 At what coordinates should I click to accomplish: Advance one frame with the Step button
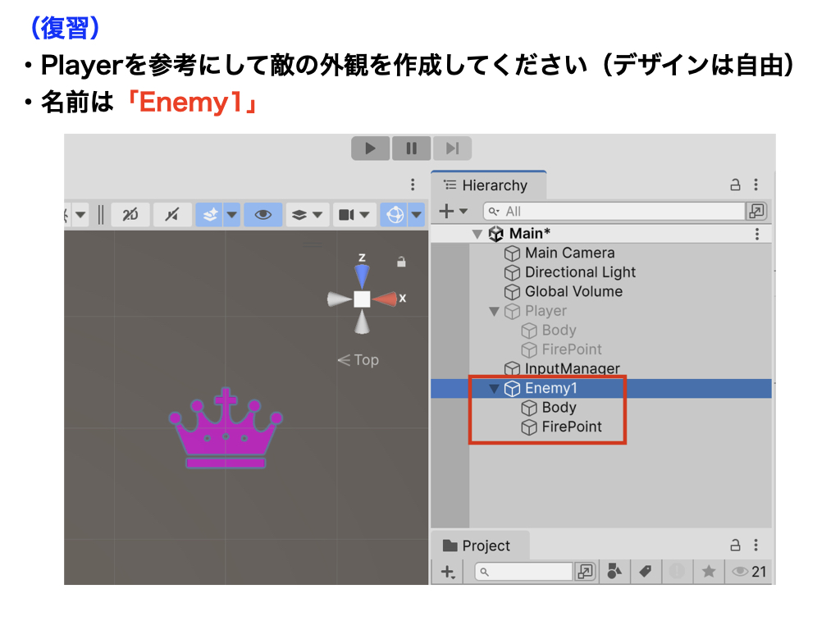pos(452,148)
